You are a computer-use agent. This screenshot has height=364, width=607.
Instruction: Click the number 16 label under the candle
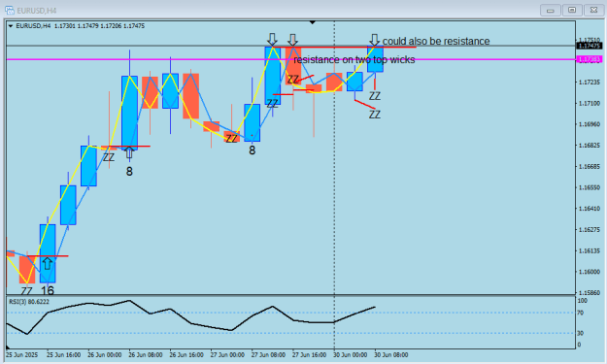[48, 290]
